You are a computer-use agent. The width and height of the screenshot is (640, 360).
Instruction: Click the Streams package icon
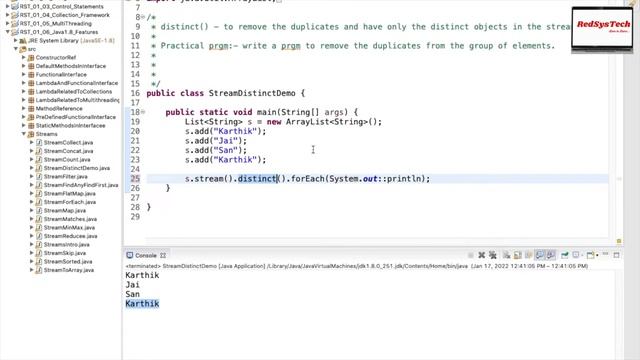(31, 134)
